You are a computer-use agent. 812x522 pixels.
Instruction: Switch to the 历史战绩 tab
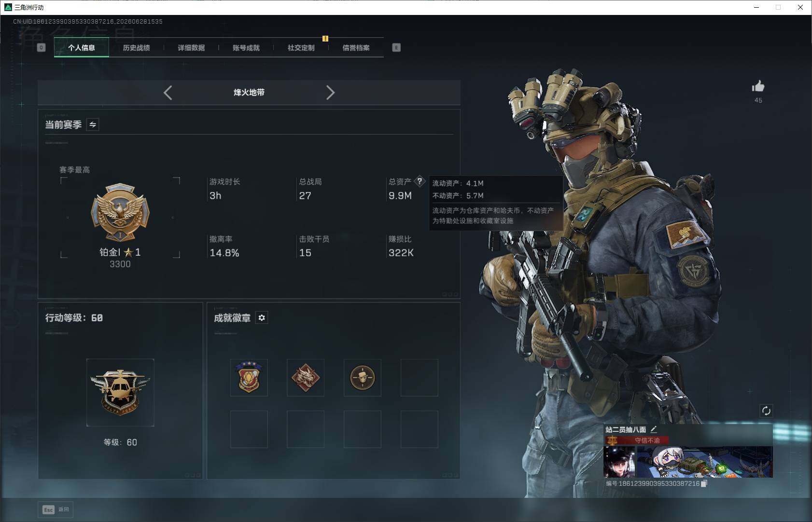point(137,48)
